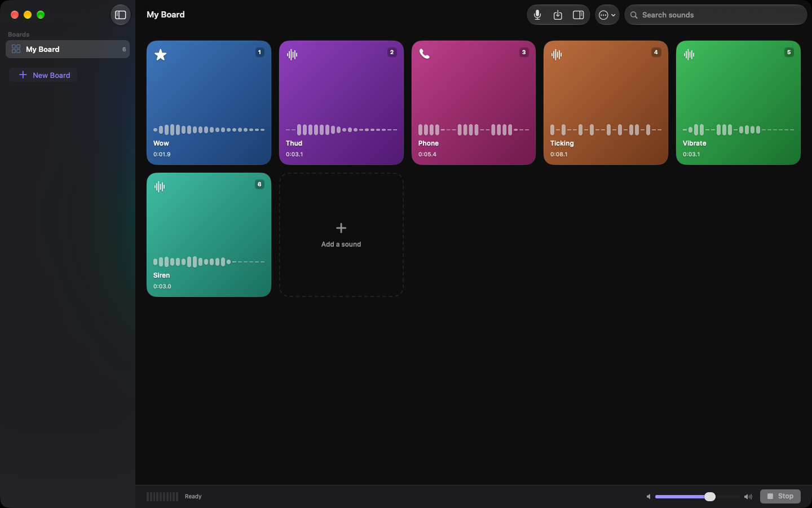Click the 0:05.4 duration on Phone
The height and width of the screenshot is (508, 812).
pyautogui.click(x=427, y=154)
